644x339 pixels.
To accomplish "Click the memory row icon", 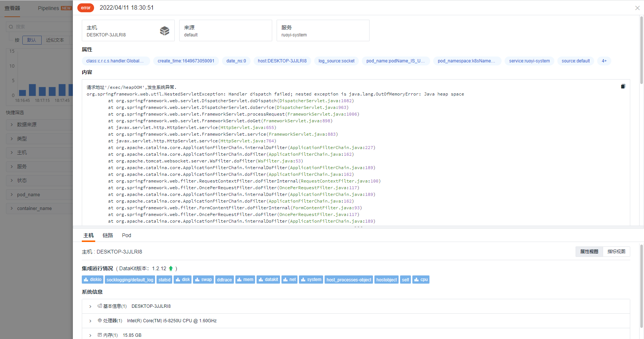I will tap(100, 335).
